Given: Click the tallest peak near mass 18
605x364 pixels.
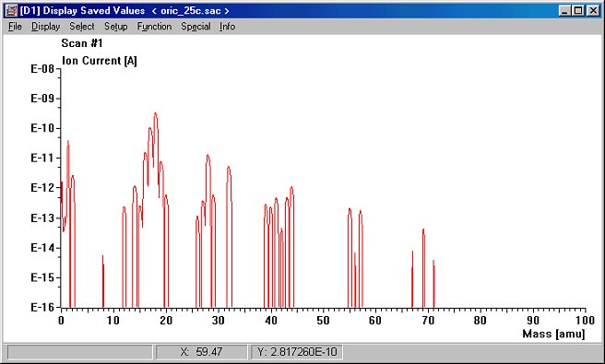Looking at the screenshot, I should 156,114.
